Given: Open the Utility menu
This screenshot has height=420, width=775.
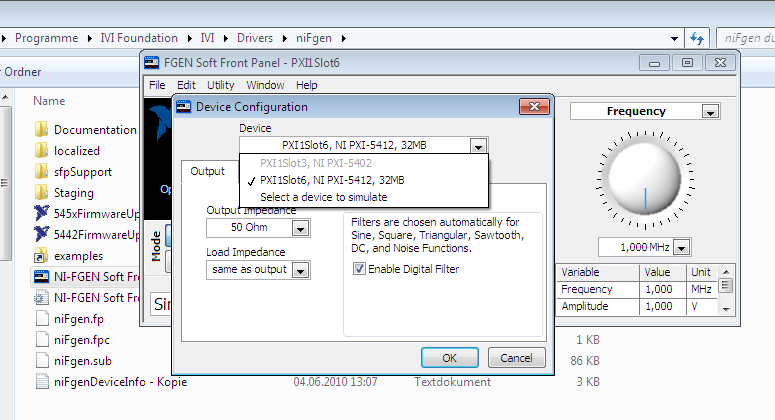Looking at the screenshot, I should coord(220,85).
